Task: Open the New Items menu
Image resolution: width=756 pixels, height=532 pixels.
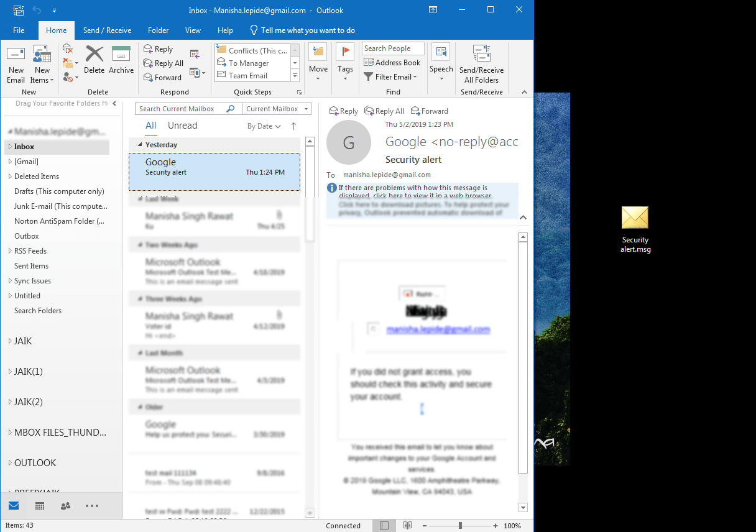Action: (x=42, y=65)
